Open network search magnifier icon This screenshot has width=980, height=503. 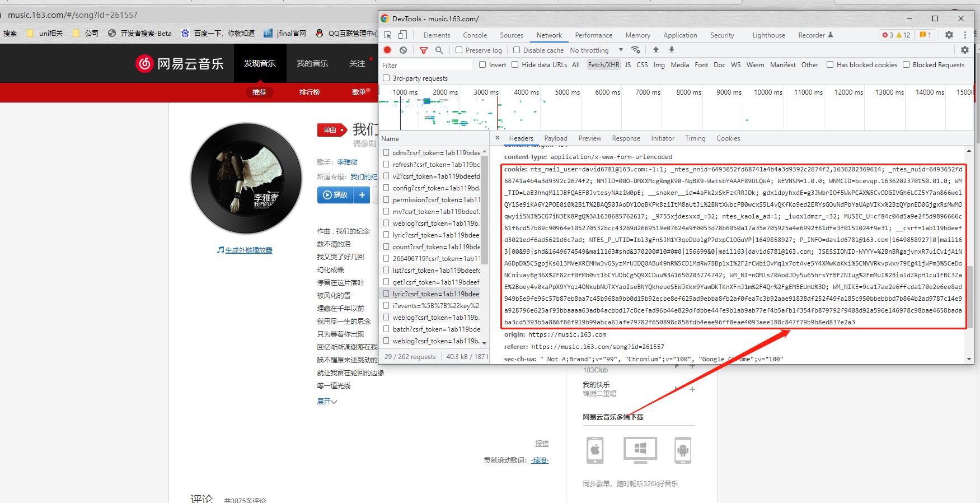click(x=439, y=50)
